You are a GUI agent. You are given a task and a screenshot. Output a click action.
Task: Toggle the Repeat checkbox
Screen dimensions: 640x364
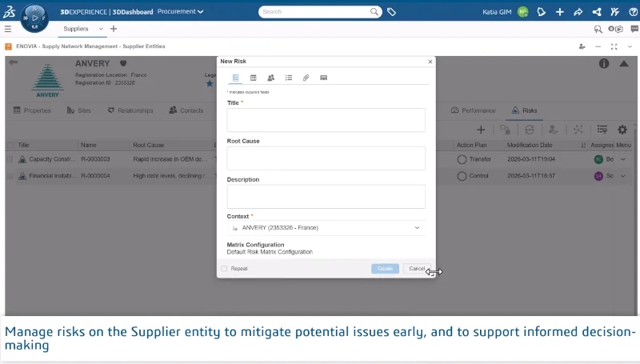[x=224, y=269]
